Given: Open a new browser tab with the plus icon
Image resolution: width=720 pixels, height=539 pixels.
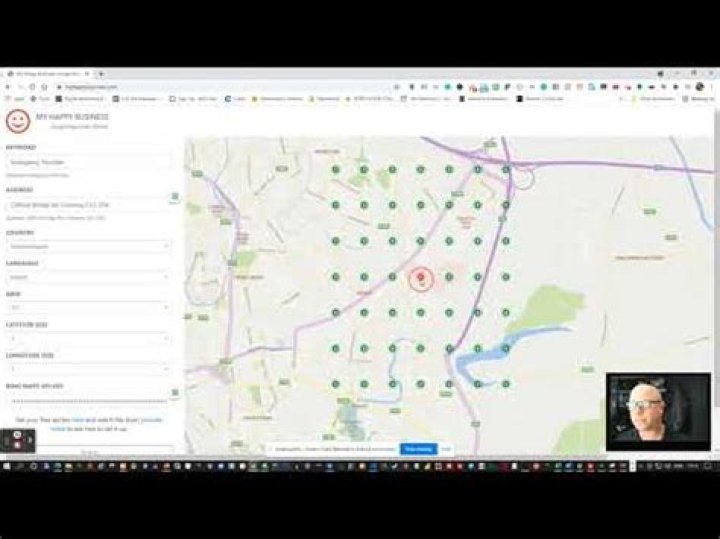Looking at the screenshot, I should (x=101, y=73).
